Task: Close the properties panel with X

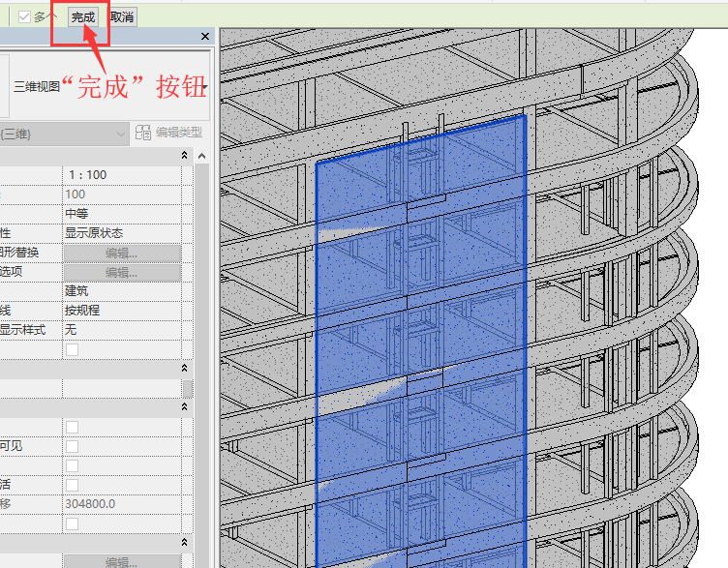Action: coord(205,36)
